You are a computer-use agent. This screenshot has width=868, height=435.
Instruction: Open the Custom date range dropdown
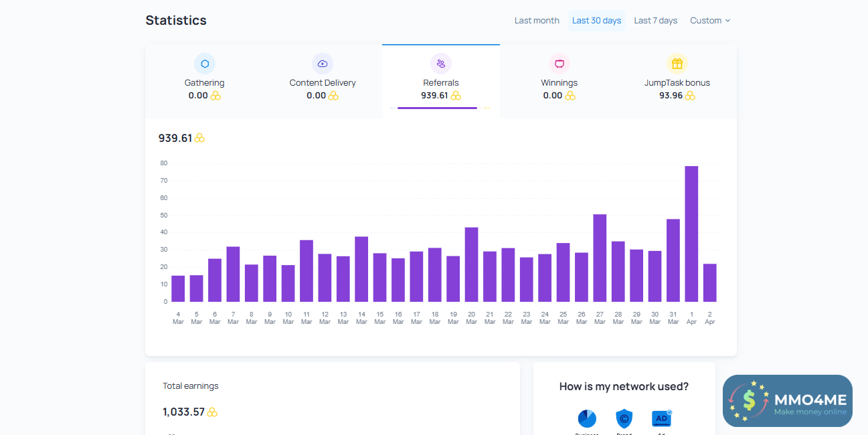[x=710, y=21]
